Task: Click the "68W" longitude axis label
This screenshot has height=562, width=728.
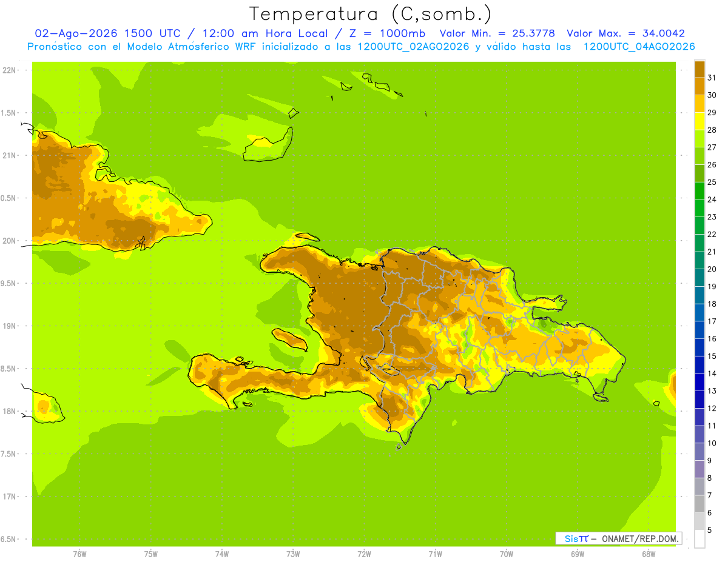Action: tap(649, 554)
